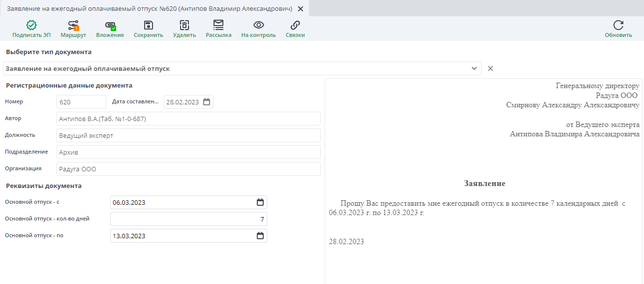Viewport: 644px width, 284px height.
Task: Click the Дата составления date field
Action: point(188,102)
